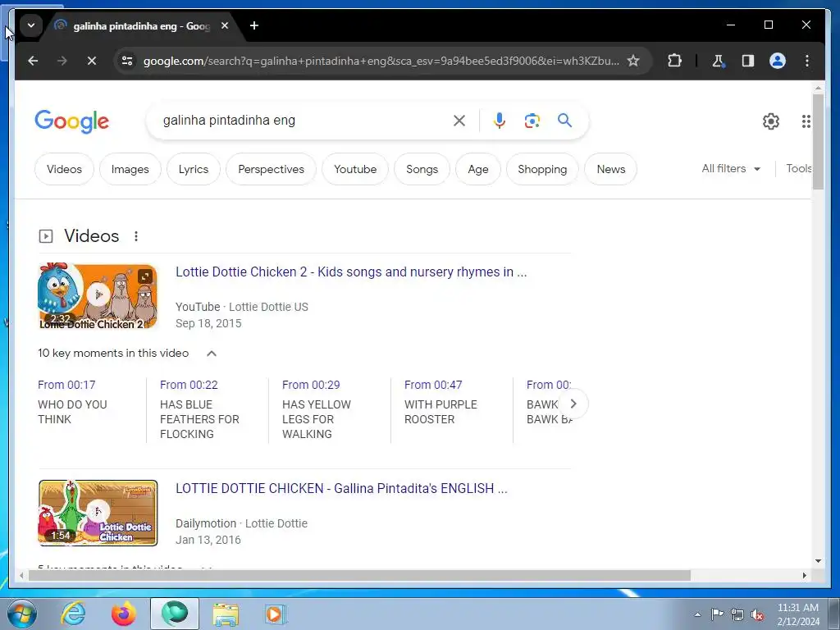This screenshot has height=630, width=840.
Task: Click the Google logo
Action: pos(72,121)
